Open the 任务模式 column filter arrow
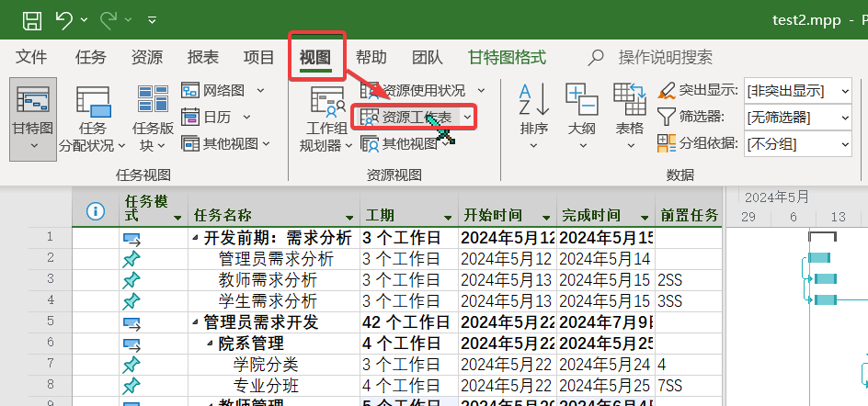The height and width of the screenshot is (406, 868). (x=177, y=218)
